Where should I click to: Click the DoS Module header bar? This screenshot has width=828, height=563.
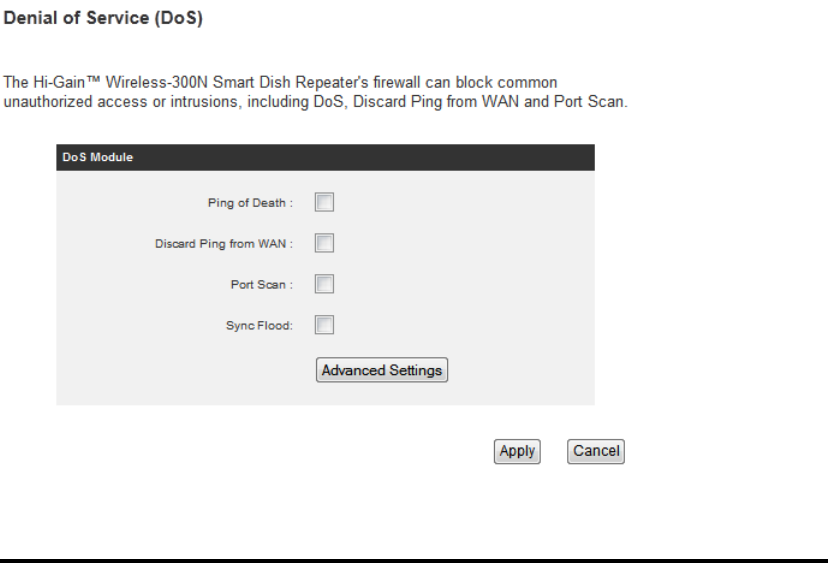tap(325, 157)
